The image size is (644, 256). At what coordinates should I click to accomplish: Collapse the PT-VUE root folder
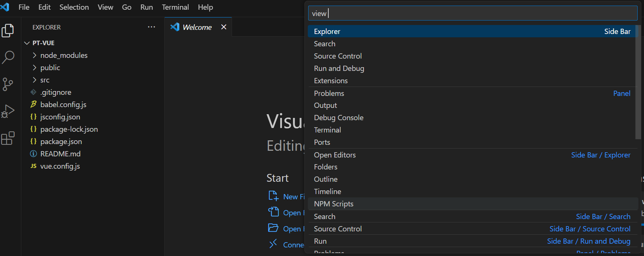[x=27, y=43]
